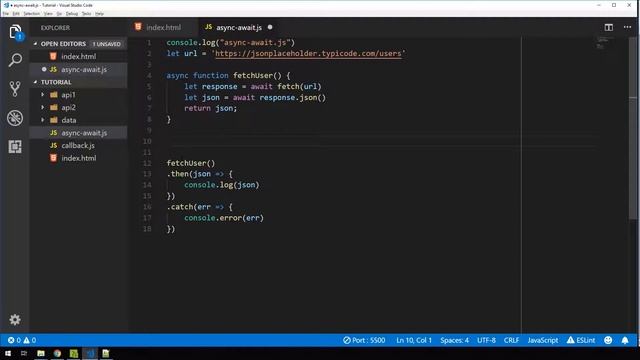Viewport: 640px width, 360px height.
Task: Click console.error(err) in the code
Action: (x=224, y=218)
